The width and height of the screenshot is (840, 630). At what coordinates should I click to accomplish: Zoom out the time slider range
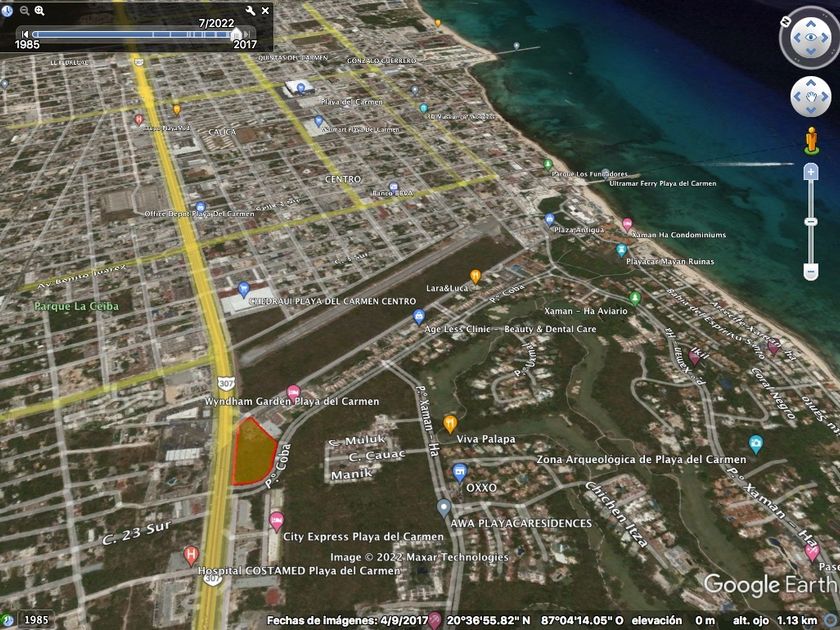coord(25,10)
